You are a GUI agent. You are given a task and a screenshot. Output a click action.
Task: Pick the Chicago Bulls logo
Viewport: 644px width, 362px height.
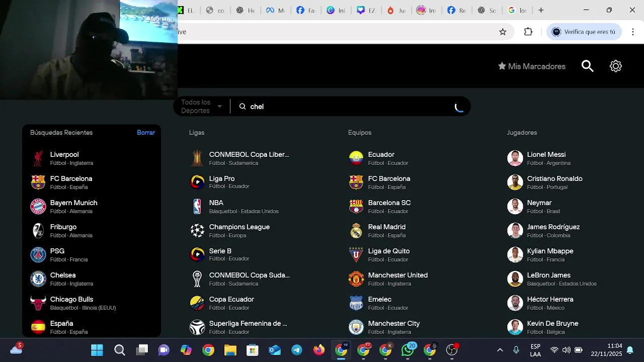tap(38, 303)
